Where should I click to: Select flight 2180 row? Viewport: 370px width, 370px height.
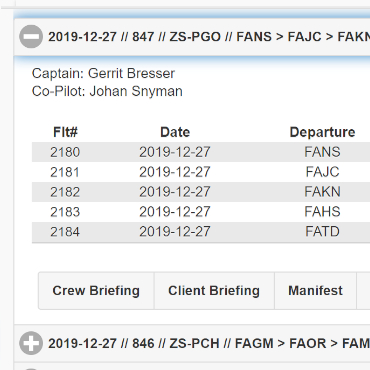[201, 152]
